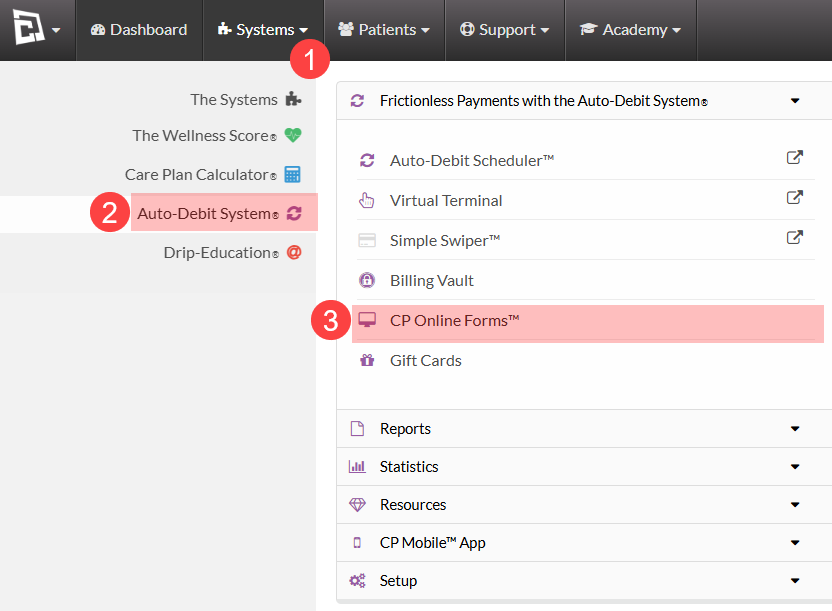Image resolution: width=832 pixels, height=611 pixels.
Task: Open the Systems menu
Action: point(263,30)
